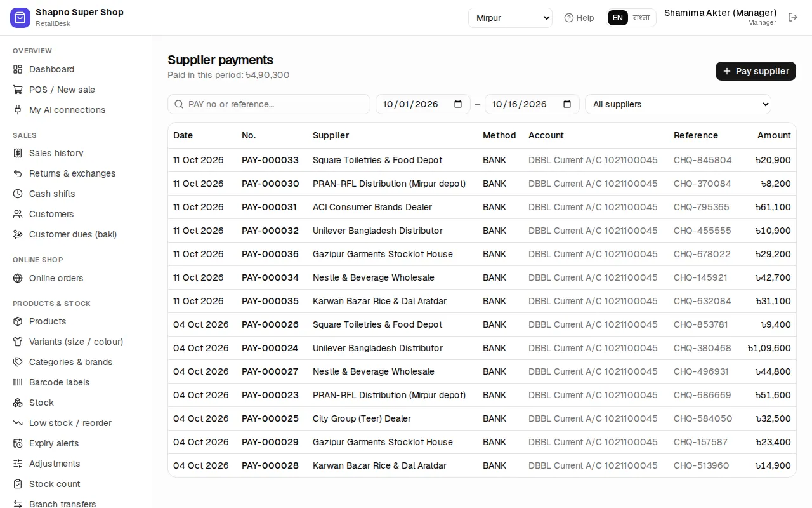The width and height of the screenshot is (812, 508).
Task: Go to Dashboard menu item
Action: (76, 69)
